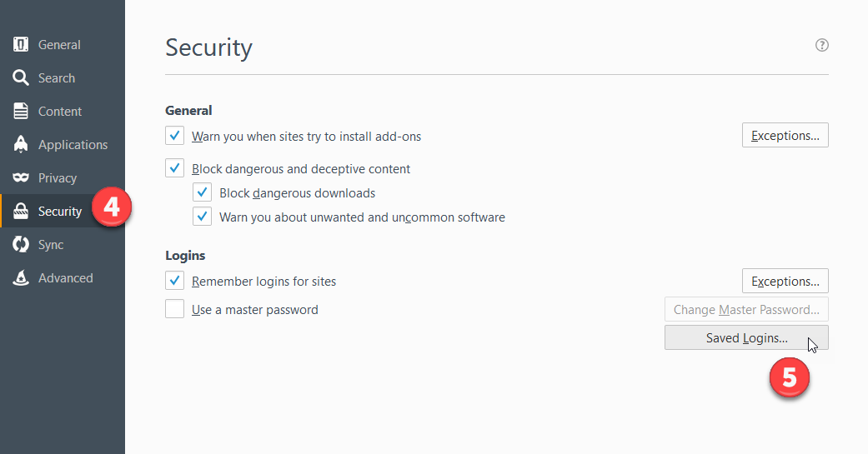The width and height of the screenshot is (868, 454).
Task: Click the General sidebar icon
Action: click(21, 44)
